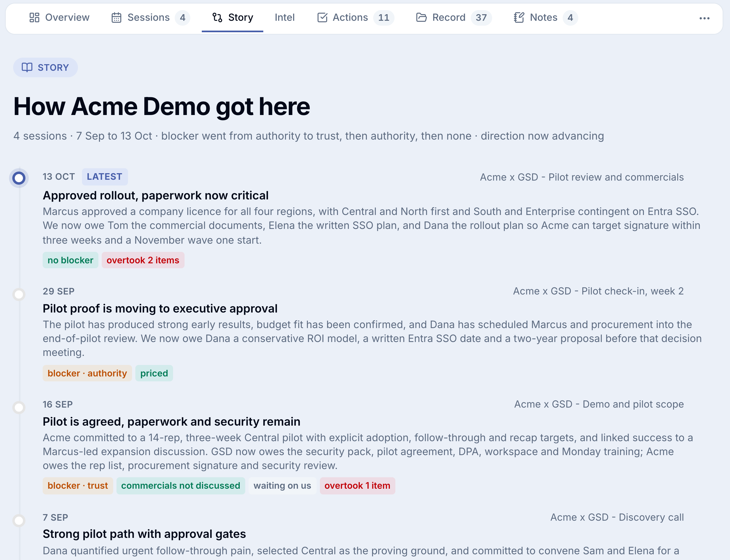Image resolution: width=730 pixels, height=560 pixels.
Task: Open session 'Acme x GSD - Discovery call'
Action: [617, 517]
